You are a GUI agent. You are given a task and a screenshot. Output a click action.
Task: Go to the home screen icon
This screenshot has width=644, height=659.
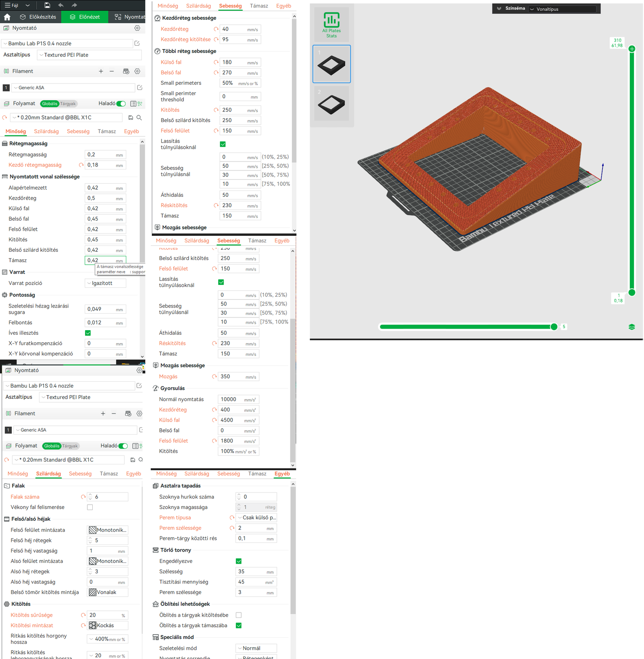pos(7,17)
